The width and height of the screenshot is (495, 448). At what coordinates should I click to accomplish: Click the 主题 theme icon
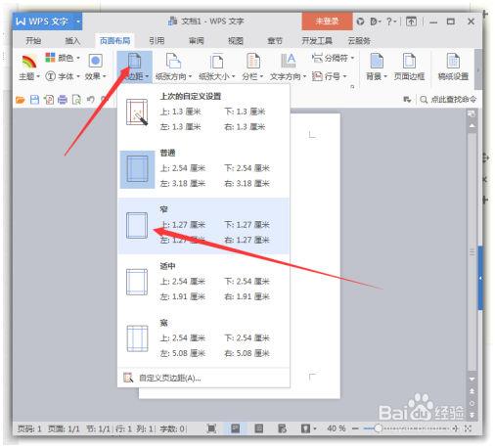point(29,62)
